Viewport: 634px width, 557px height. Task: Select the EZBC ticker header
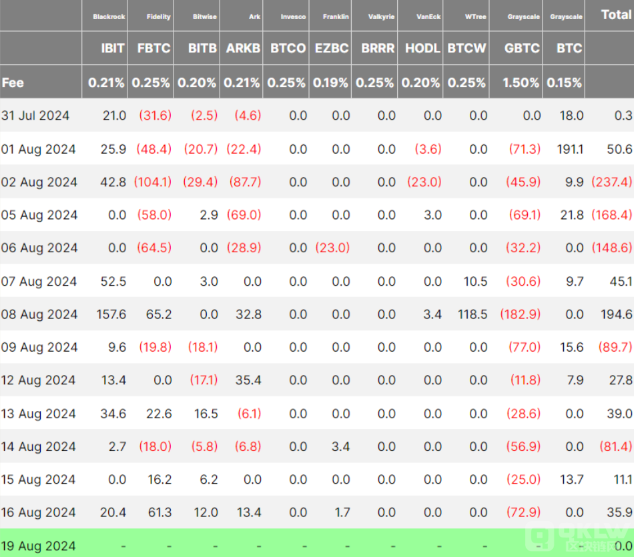333,47
